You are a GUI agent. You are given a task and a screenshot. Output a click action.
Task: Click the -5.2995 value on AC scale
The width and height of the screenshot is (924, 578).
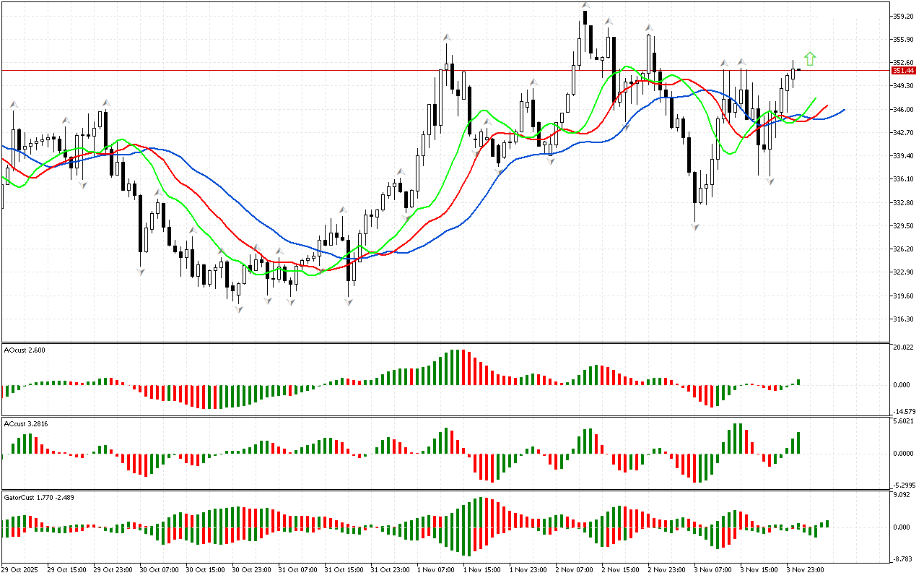905,486
